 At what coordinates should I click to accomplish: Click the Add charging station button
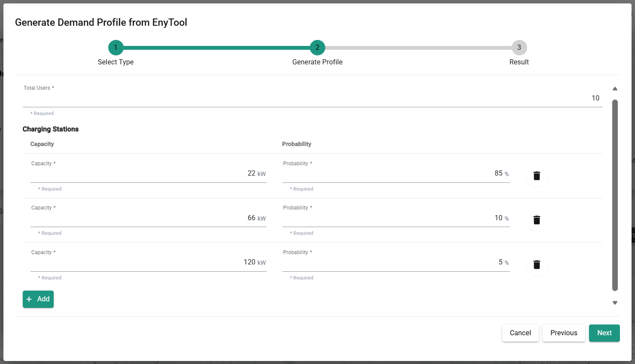coord(38,299)
